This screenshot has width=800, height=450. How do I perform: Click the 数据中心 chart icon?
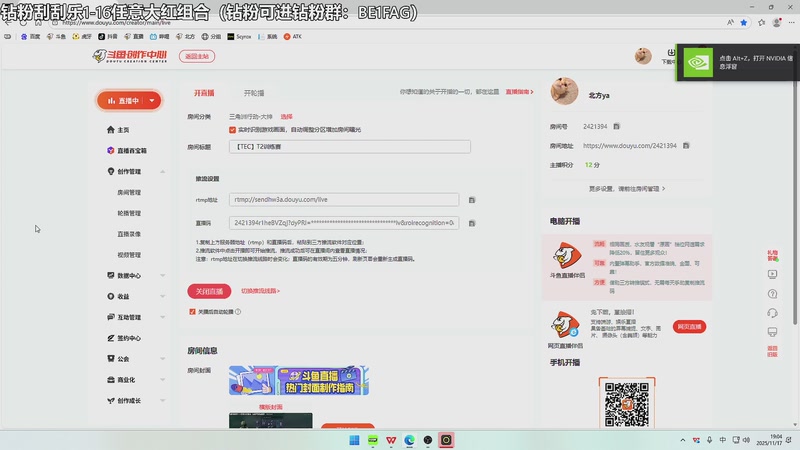pos(111,276)
